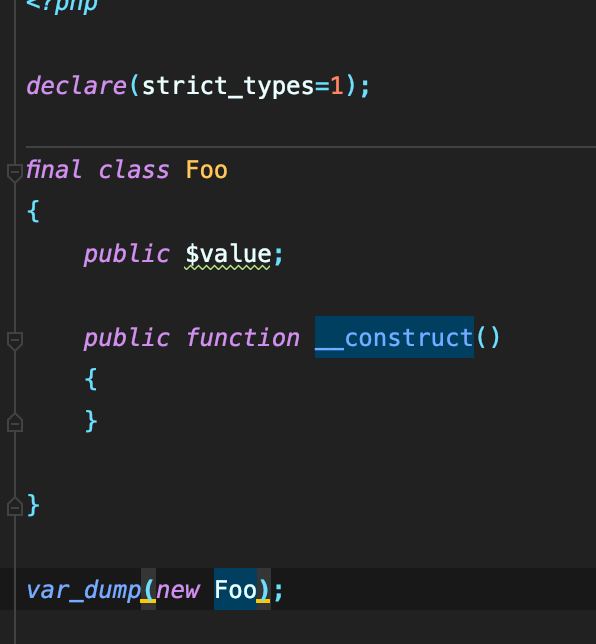Click the class keyword
Screen dimensions: 596x644
pos(134,170)
